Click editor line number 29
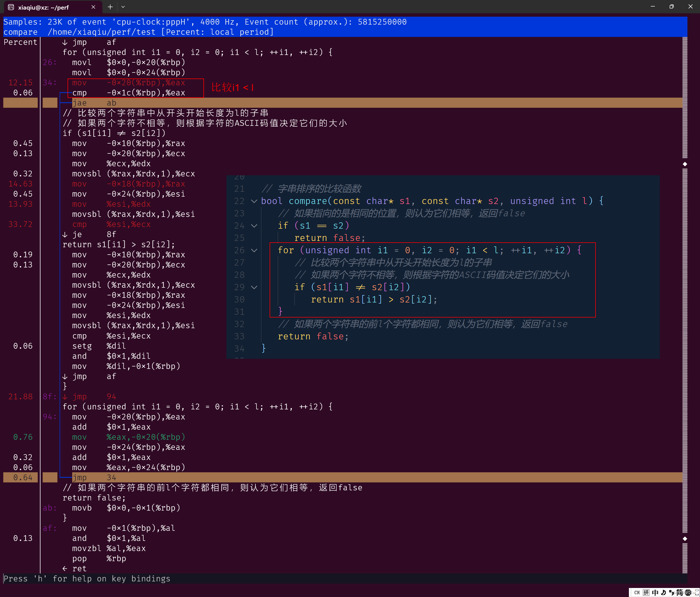 (239, 287)
